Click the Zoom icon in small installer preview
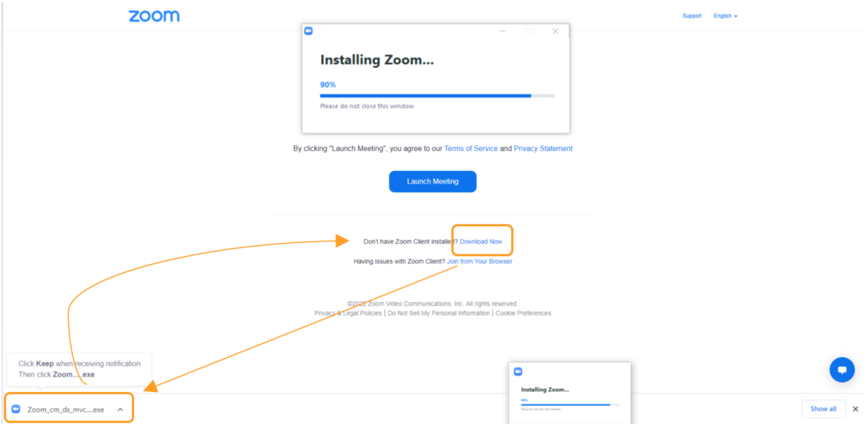Image resolution: width=868 pixels, height=426 pixels. click(518, 372)
